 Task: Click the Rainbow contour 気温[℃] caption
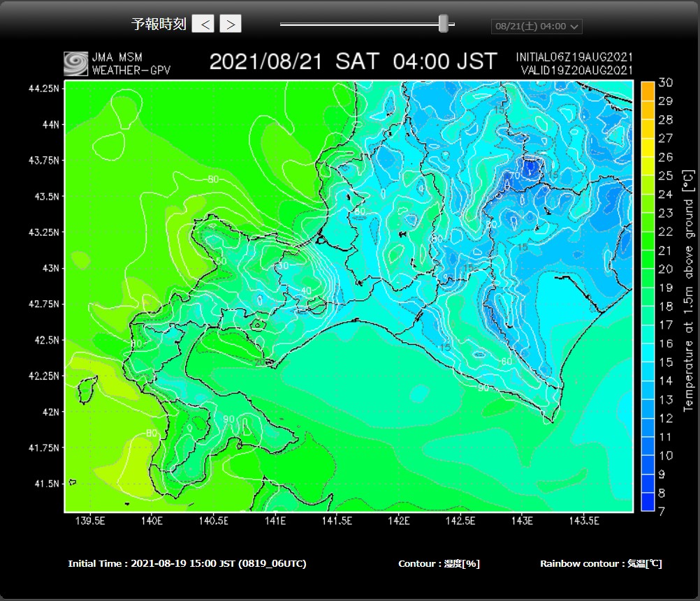pos(601,563)
